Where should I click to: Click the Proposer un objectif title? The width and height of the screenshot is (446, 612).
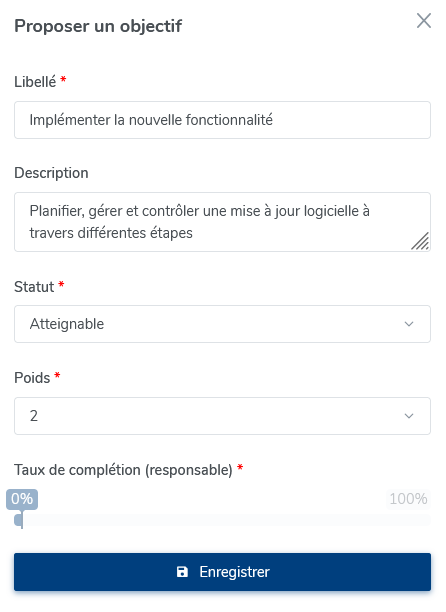point(98,26)
